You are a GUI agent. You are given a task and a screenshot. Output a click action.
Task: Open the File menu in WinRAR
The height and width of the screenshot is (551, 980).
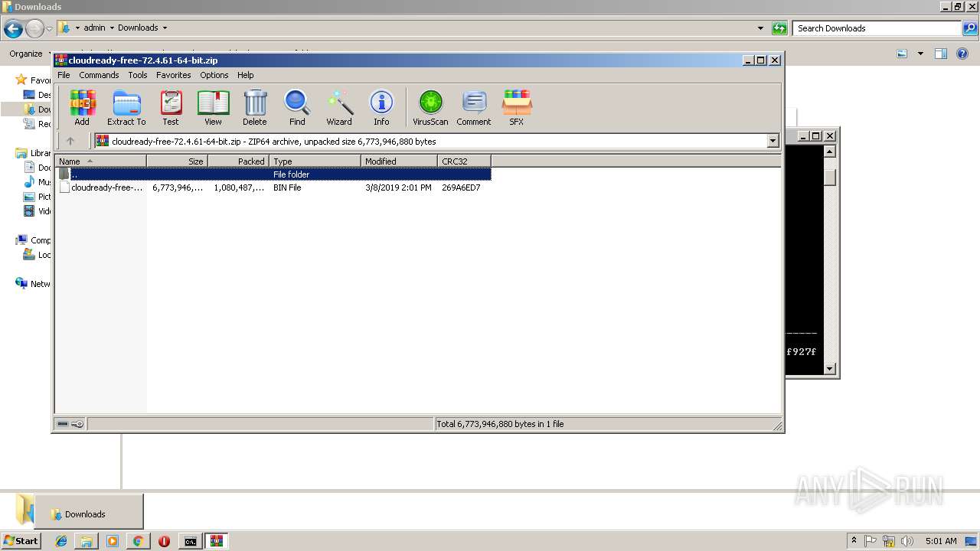pos(64,75)
